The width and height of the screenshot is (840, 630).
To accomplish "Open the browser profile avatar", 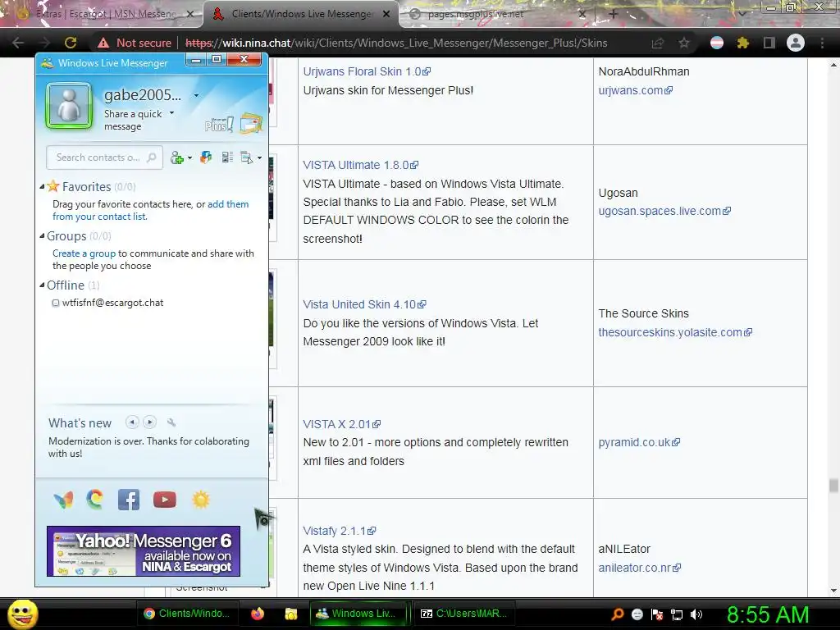I will pos(796,43).
